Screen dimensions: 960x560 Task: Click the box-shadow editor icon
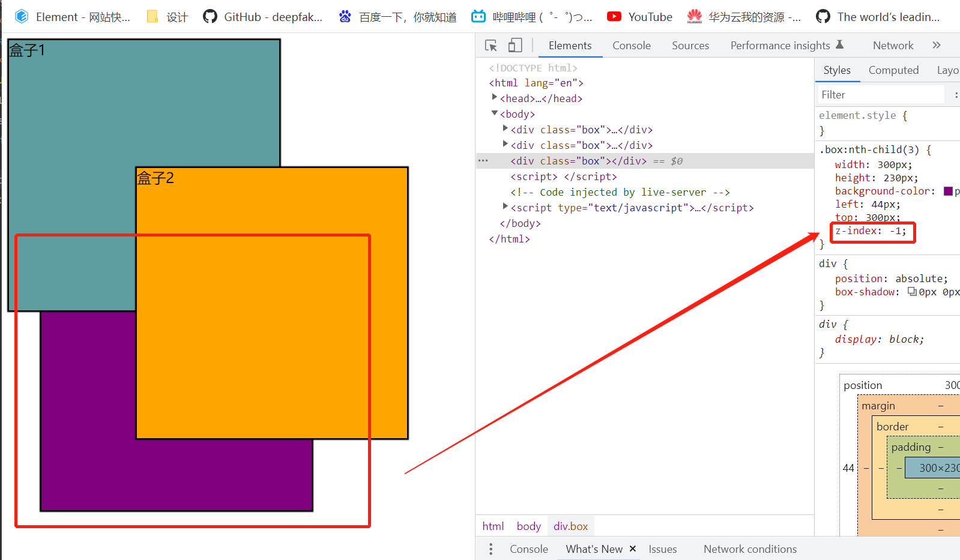[x=911, y=292]
